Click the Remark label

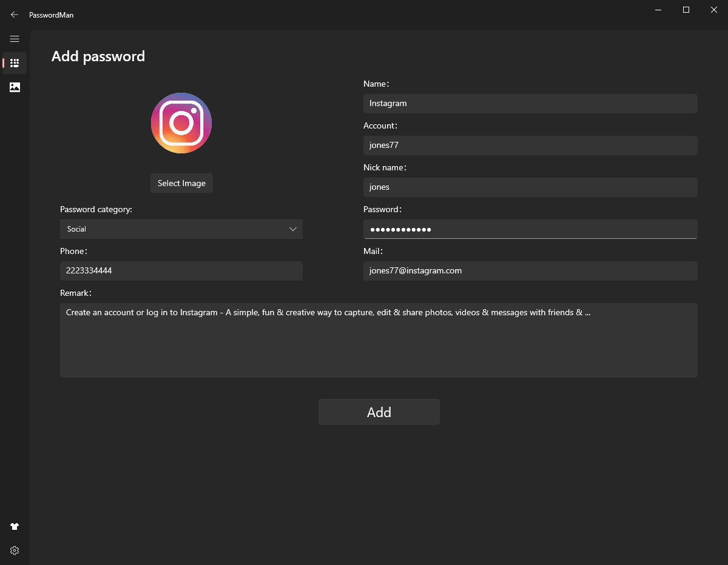coord(76,293)
